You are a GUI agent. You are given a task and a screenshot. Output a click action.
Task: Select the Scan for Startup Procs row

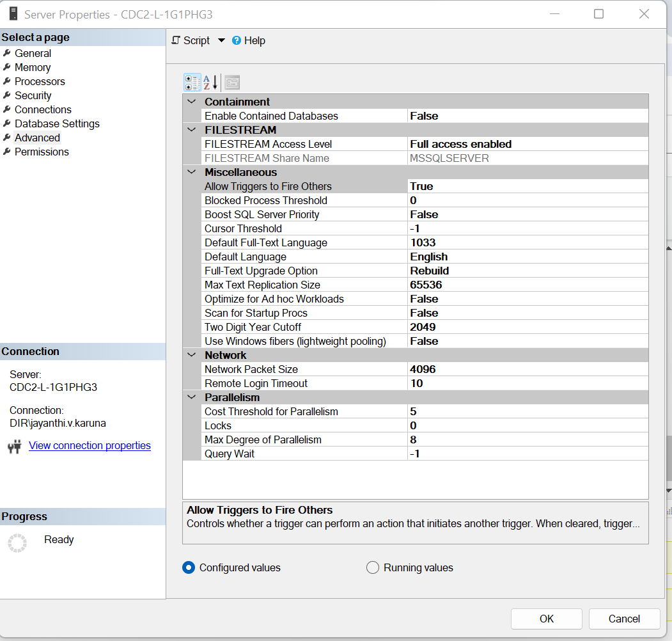coord(425,313)
